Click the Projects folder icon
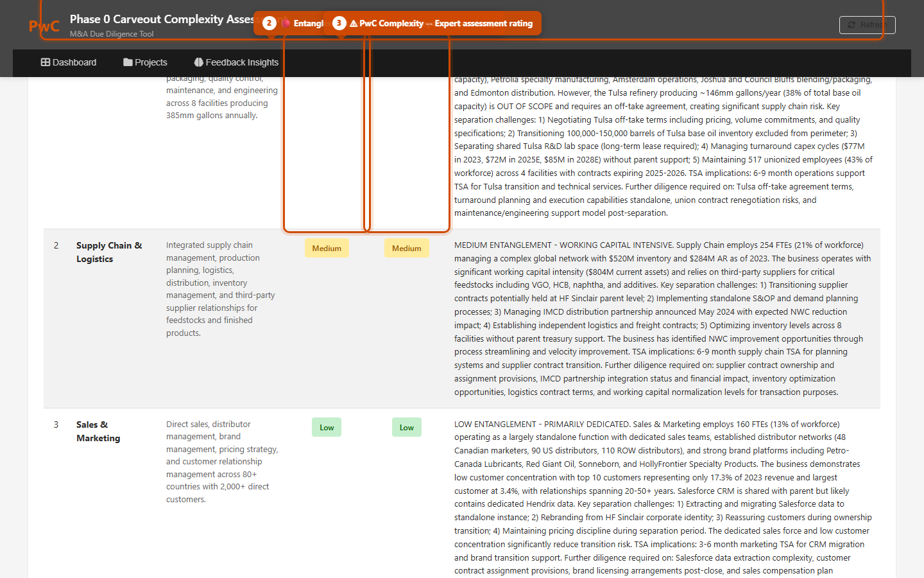 pyautogui.click(x=128, y=62)
